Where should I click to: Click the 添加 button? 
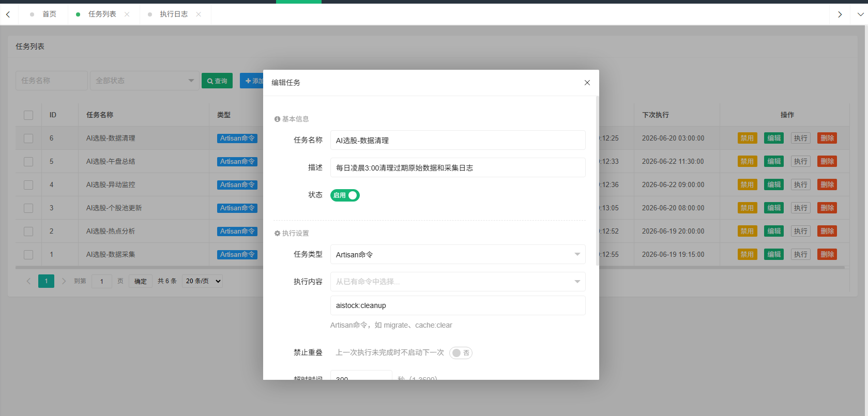tap(252, 81)
